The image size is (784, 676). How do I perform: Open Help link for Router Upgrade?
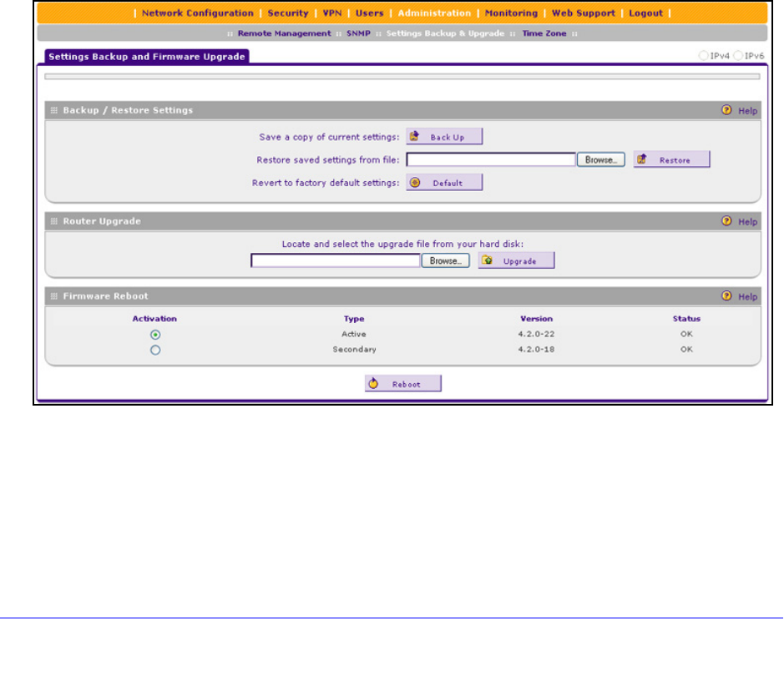[x=747, y=222]
